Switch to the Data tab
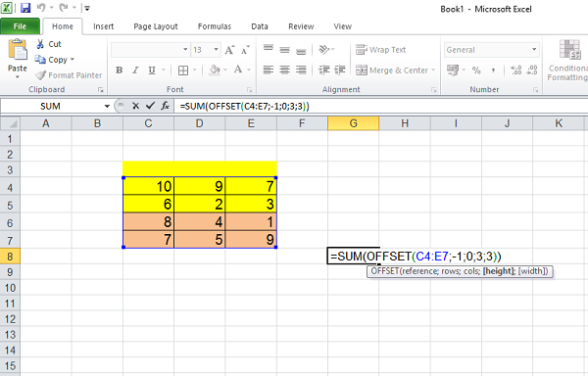This screenshot has height=376, width=588. [260, 26]
